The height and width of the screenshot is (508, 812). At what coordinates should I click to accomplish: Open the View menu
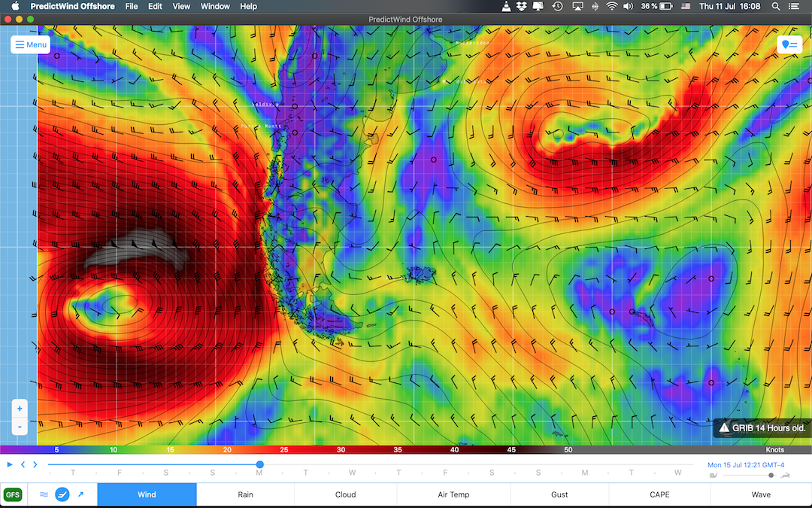coord(181,6)
